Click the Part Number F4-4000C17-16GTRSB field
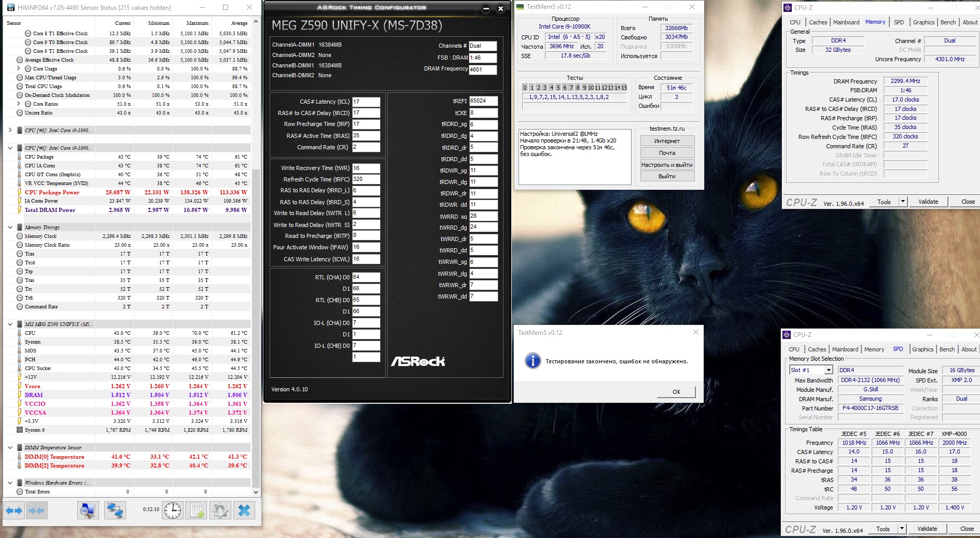The width and height of the screenshot is (980, 538). pyautogui.click(x=870, y=408)
